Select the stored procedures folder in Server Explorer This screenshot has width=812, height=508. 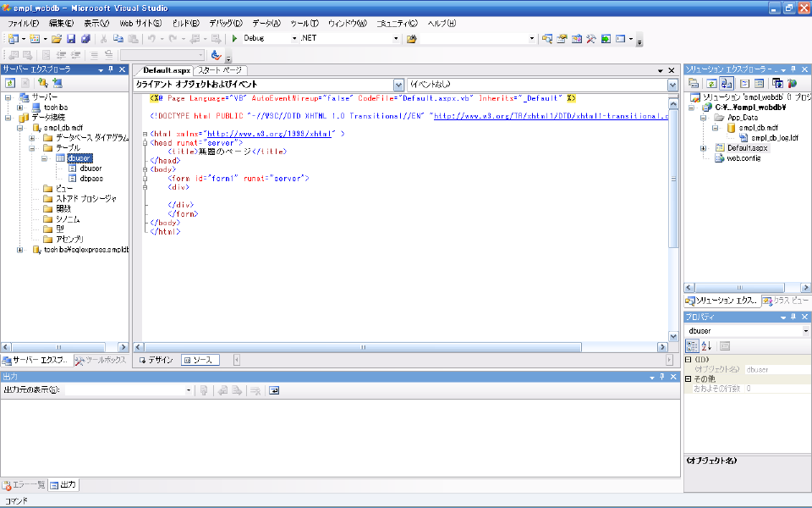click(x=86, y=198)
